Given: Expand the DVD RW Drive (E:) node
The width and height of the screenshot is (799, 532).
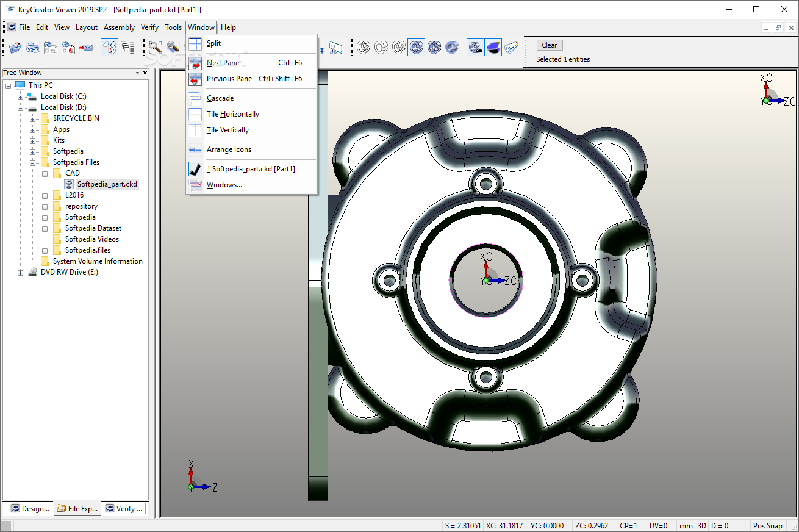Looking at the screenshot, I should coord(20,272).
